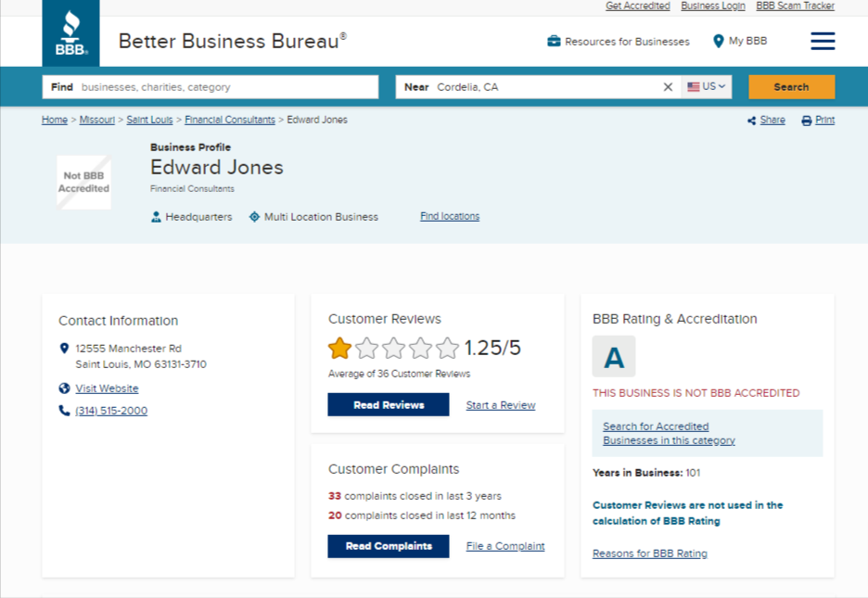Open Business Login link
Viewport: 868px width, 598px height.
point(713,6)
